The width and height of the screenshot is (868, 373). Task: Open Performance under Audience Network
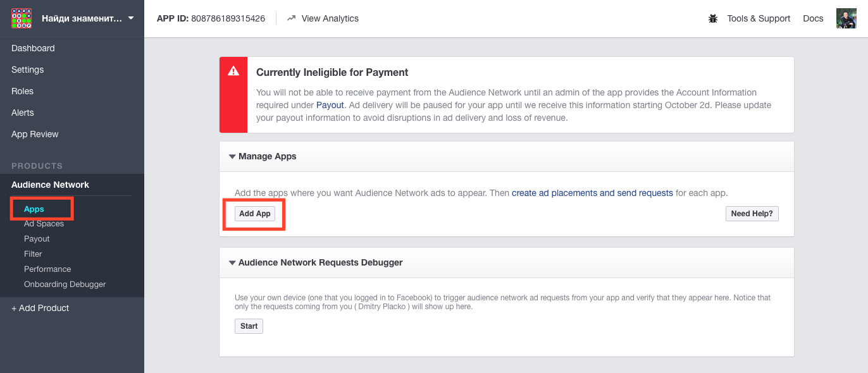pos(47,269)
